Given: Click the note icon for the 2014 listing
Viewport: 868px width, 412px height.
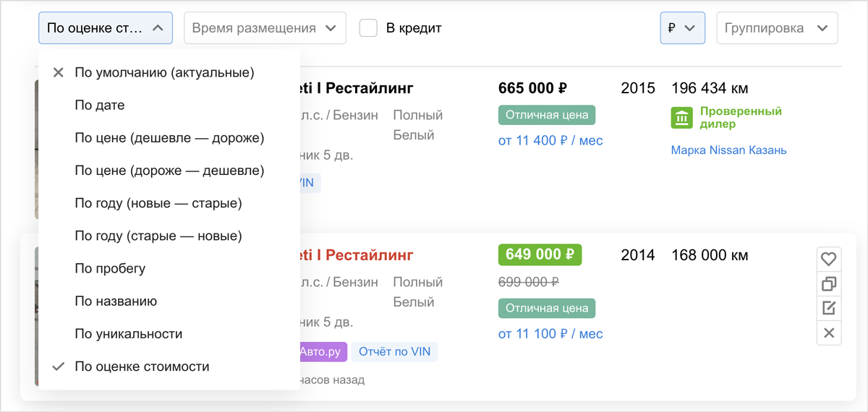Looking at the screenshot, I should coord(829,309).
